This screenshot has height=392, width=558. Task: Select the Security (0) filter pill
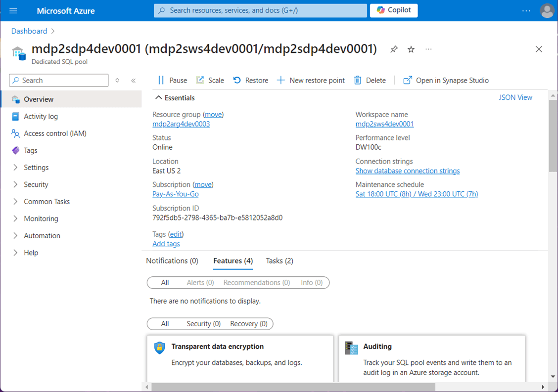(203, 324)
